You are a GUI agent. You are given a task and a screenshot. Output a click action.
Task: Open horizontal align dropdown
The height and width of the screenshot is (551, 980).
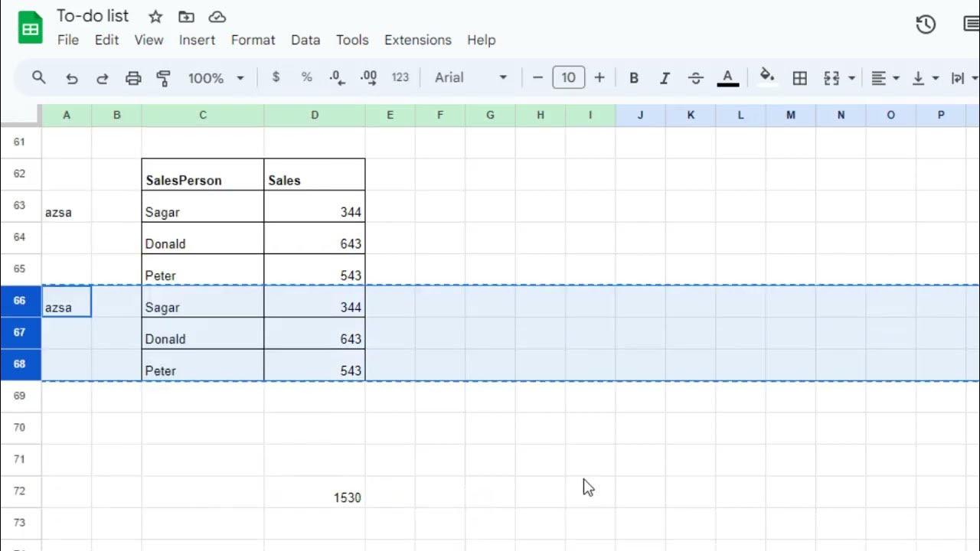coord(885,78)
